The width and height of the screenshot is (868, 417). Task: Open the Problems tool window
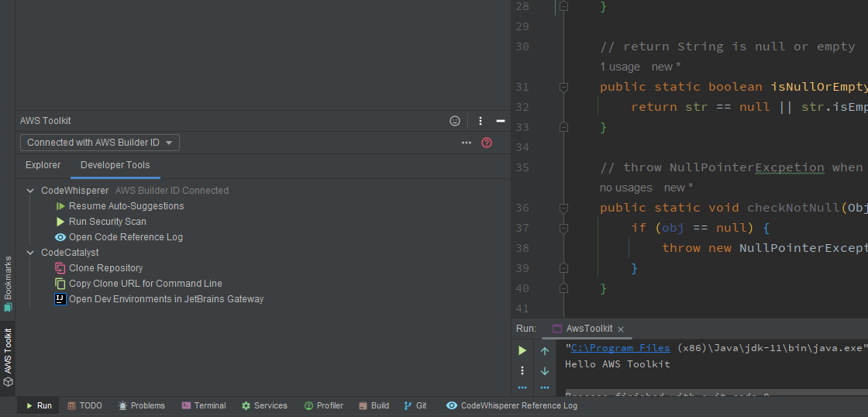point(142,406)
